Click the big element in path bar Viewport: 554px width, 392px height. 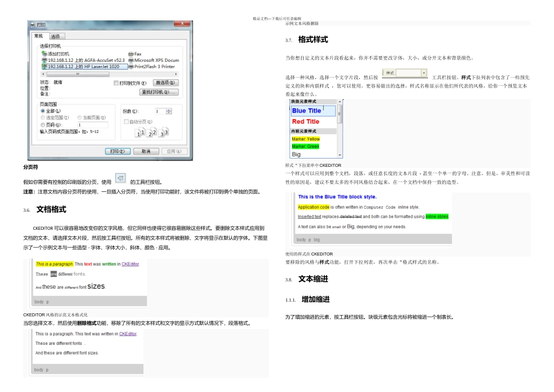[317, 240]
